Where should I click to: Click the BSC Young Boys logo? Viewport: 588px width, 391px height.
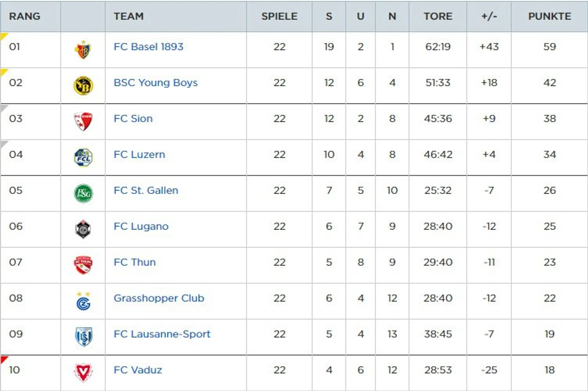tap(83, 86)
